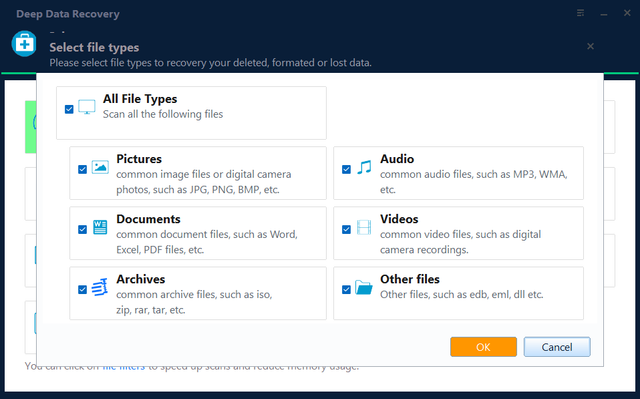Disable the Documents checkbox
This screenshot has height=399, width=640.
[82, 229]
